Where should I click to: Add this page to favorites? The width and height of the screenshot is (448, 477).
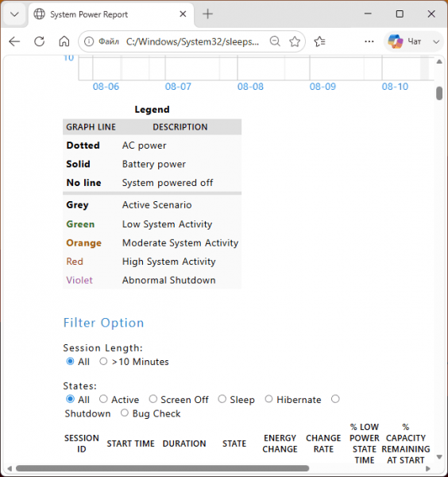295,41
